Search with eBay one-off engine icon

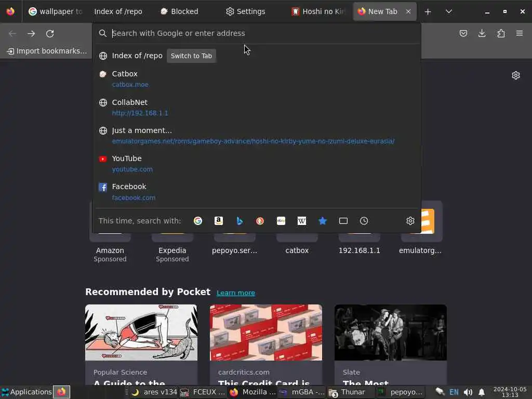click(281, 221)
